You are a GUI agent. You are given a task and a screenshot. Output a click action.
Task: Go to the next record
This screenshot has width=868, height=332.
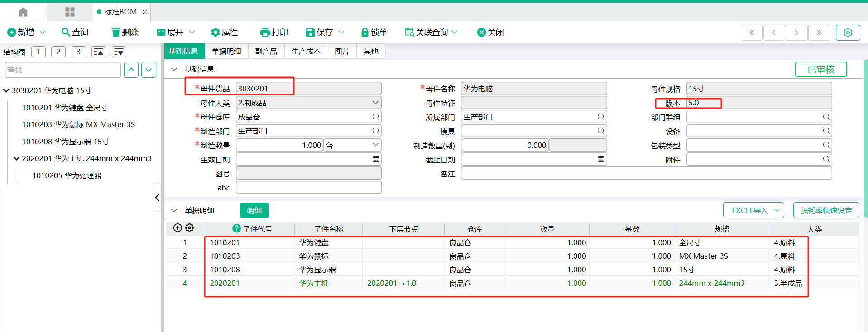796,33
